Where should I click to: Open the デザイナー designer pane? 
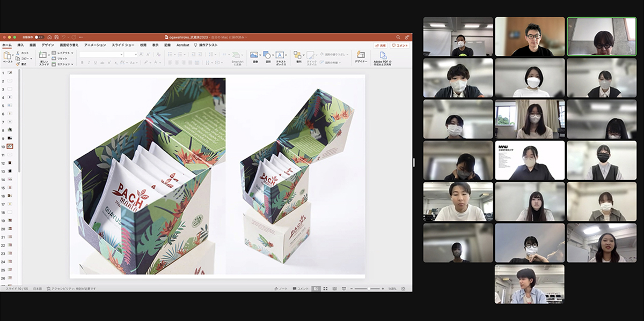(361, 57)
